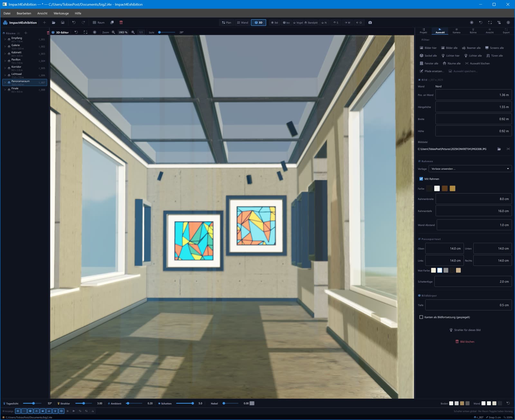Switch to the Kamera tab
Screen dimensions: 515x420
coord(456,31)
